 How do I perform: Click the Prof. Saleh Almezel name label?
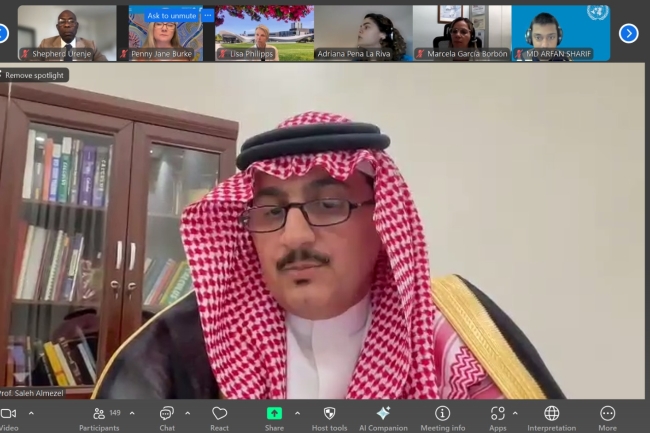pos(32,393)
